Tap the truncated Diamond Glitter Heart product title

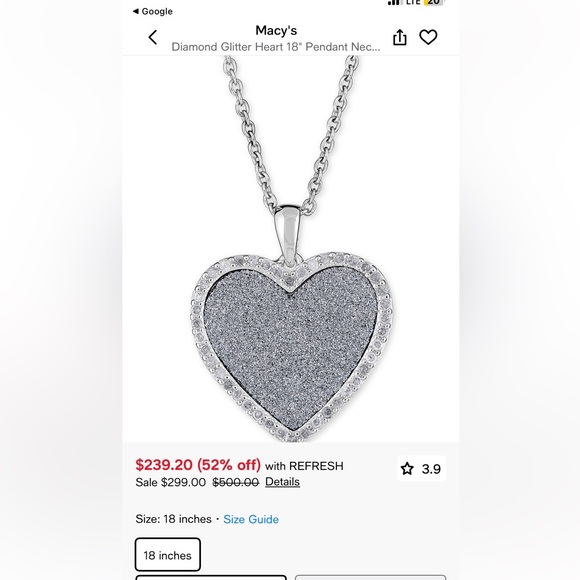pyautogui.click(x=276, y=47)
